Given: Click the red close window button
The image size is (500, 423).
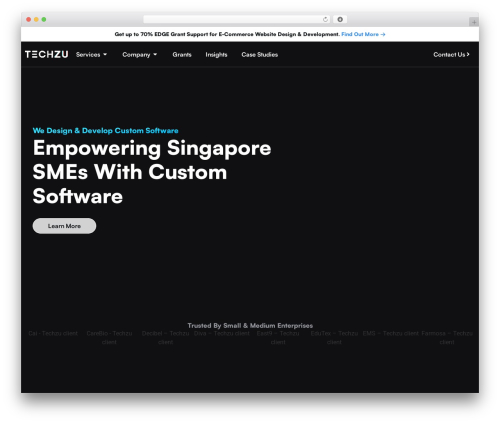Looking at the screenshot, I should (29, 19).
